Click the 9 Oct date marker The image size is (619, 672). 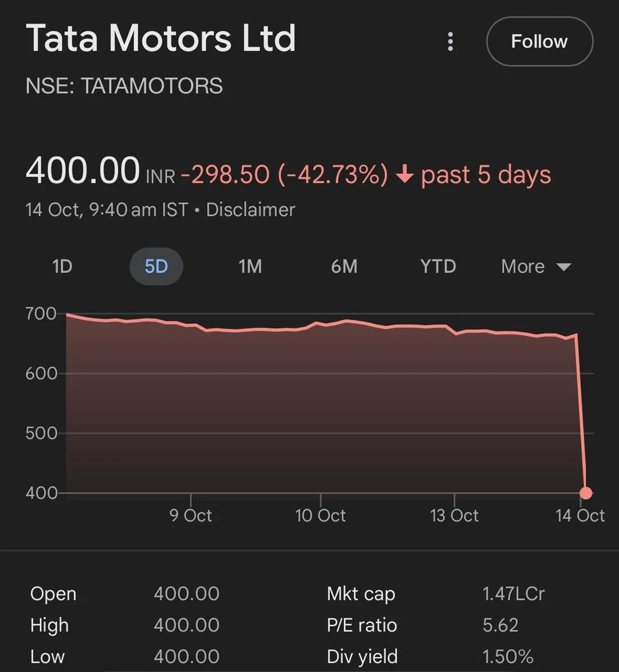191,515
